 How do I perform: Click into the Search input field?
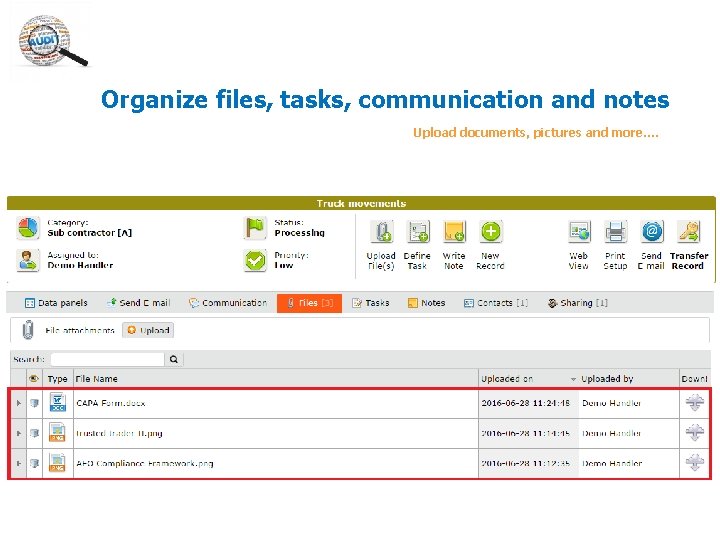tap(107, 360)
